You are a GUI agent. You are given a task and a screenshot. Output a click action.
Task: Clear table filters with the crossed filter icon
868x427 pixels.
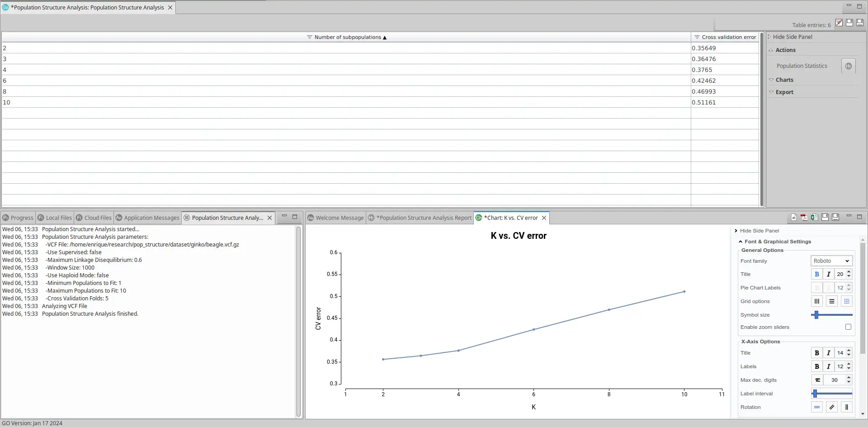(x=839, y=23)
